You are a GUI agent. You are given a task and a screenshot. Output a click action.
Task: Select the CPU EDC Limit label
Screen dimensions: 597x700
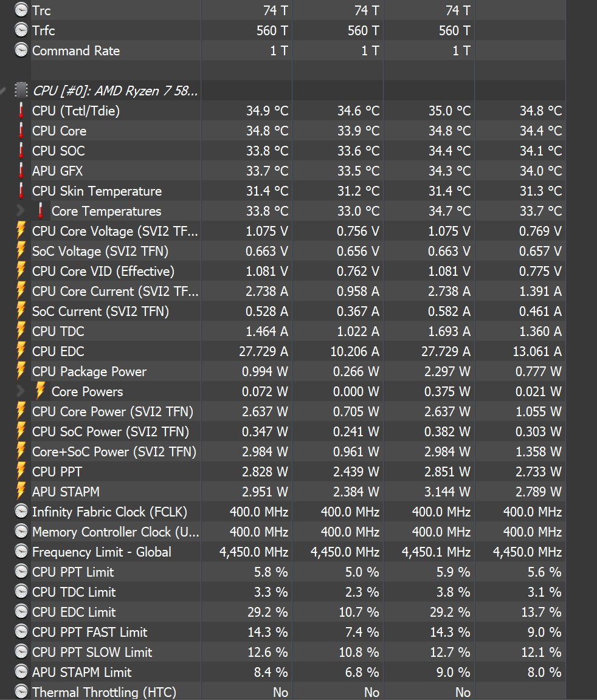74,612
